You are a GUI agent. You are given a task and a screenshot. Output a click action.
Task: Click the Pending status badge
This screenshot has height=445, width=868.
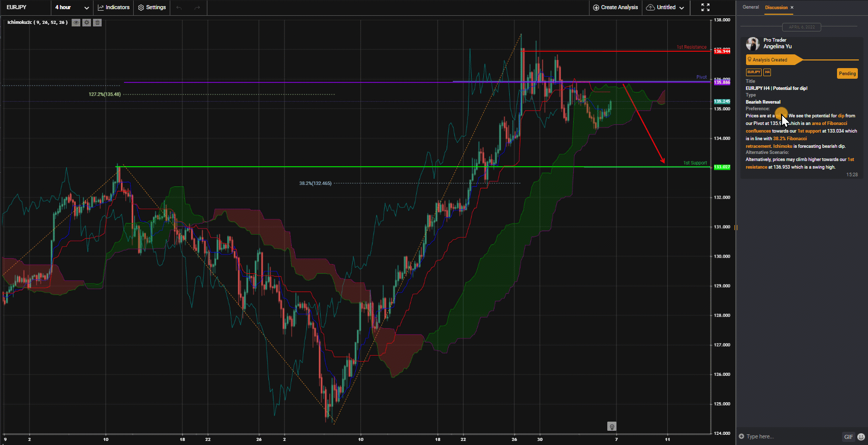click(847, 74)
